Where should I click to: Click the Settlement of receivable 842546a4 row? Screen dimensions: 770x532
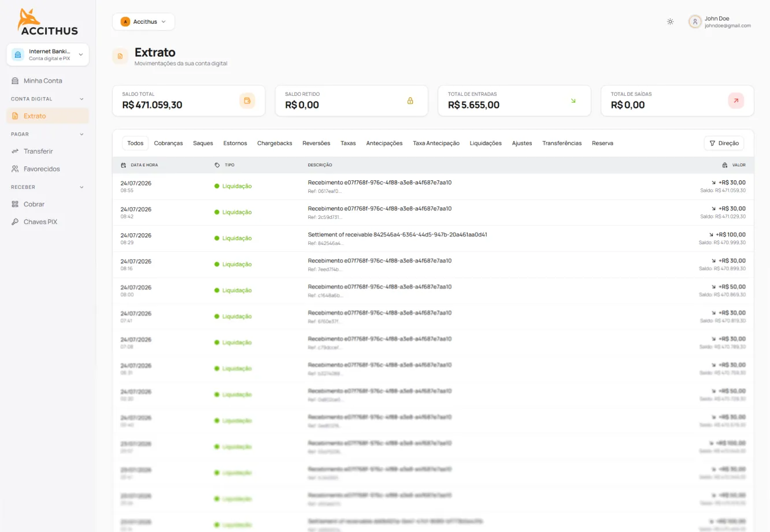tap(433, 239)
